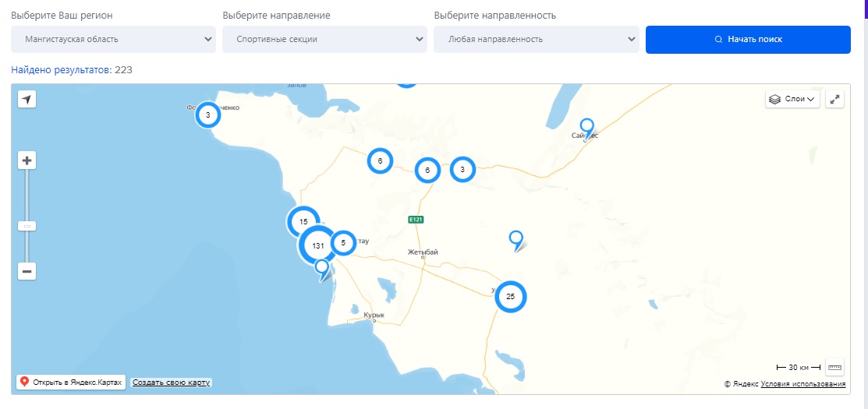Screen dimensions: 868x409
Task: Open the cluster marker showing 25
Action: (510, 297)
